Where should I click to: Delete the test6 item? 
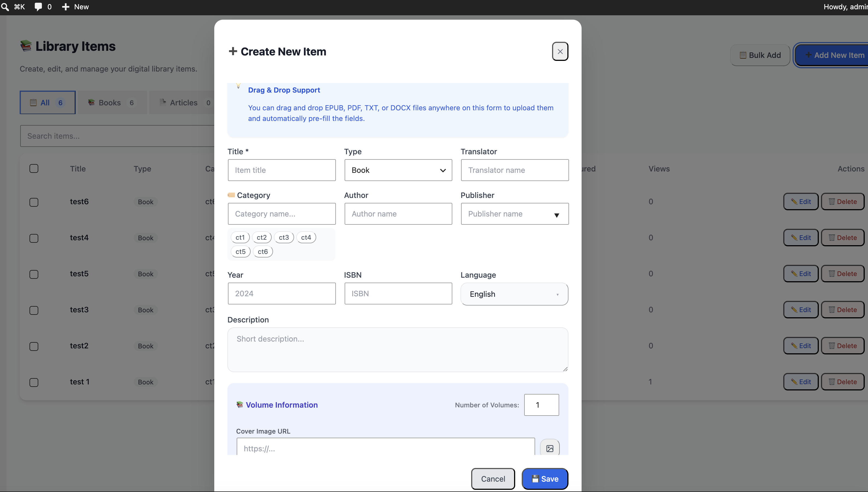pyautogui.click(x=843, y=201)
